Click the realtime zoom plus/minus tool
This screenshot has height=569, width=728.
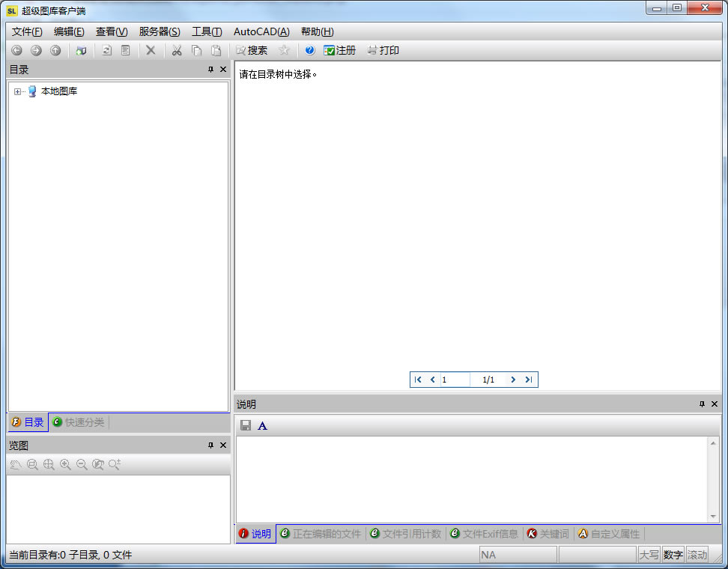(115, 464)
